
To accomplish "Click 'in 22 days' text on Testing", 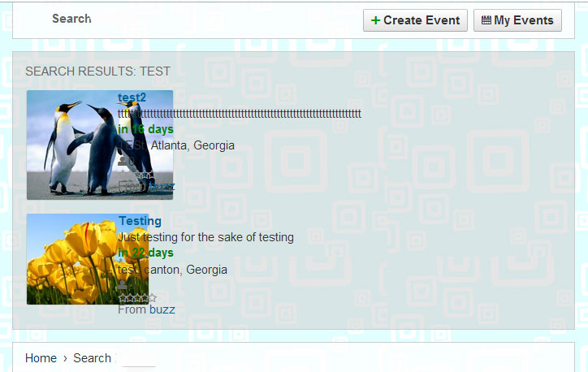I will click(145, 253).
